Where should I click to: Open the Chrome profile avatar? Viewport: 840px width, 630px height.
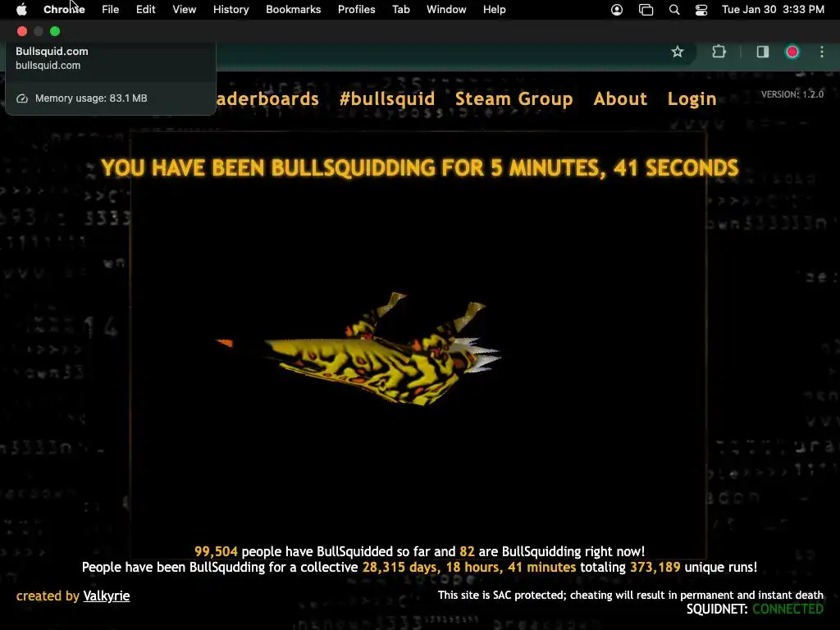[792, 52]
